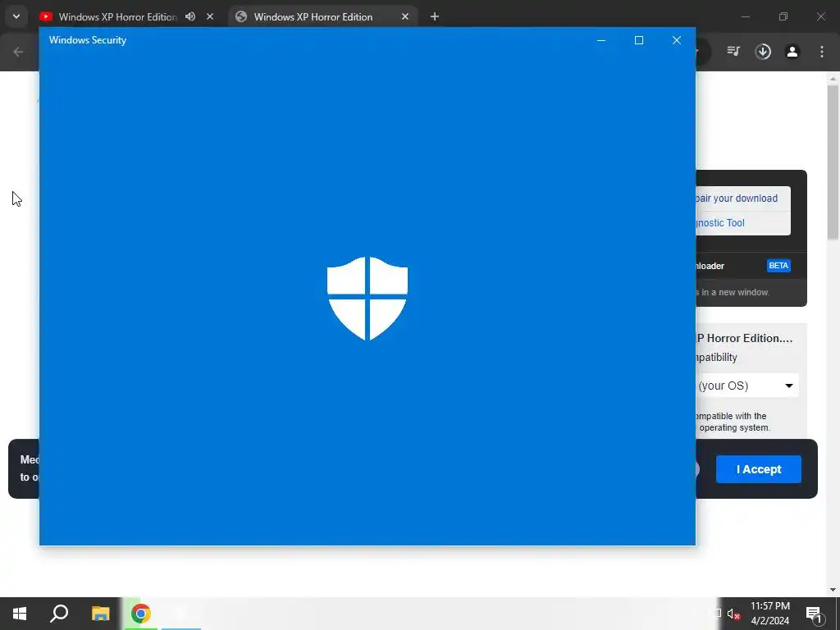This screenshot has width=840, height=630.
Task: Click the scrollbar down arrow
Action: tap(833, 590)
